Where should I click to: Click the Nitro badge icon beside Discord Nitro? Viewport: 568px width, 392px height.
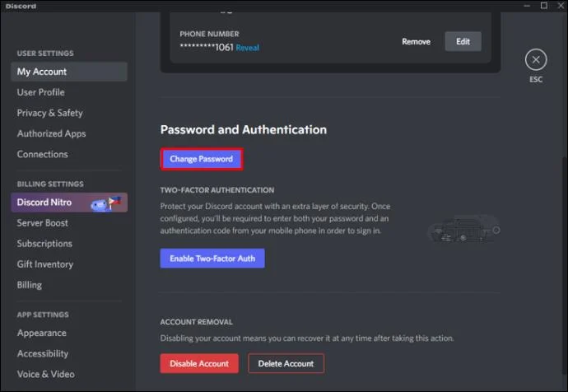[105, 203]
